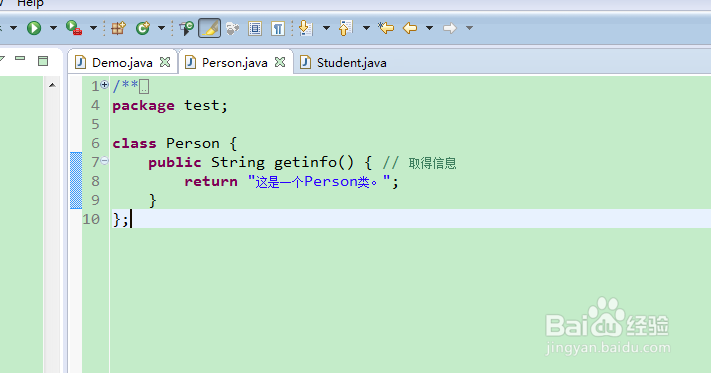Click the Open Type icon
Viewport: 711px width, 373px height.
(x=186, y=28)
